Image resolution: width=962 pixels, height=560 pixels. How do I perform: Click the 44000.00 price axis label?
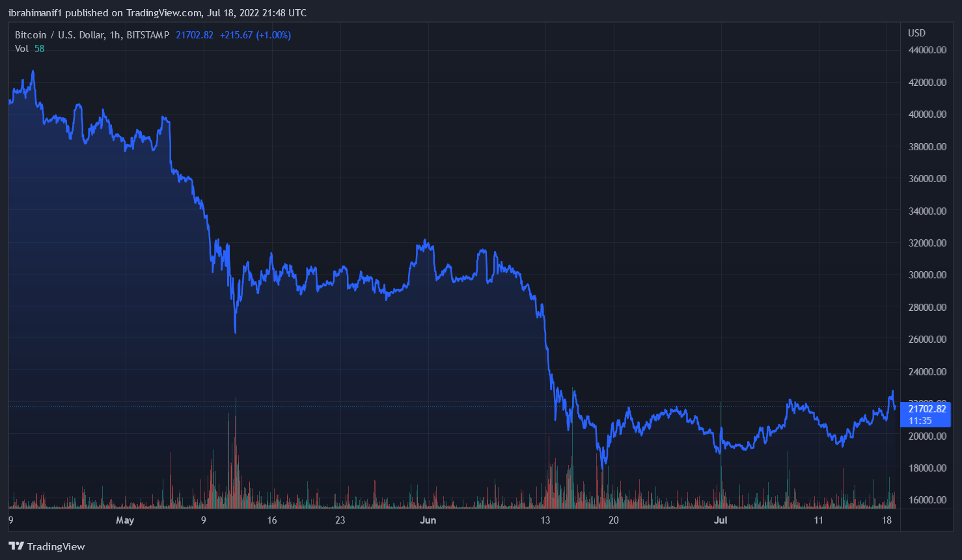click(x=927, y=50)
